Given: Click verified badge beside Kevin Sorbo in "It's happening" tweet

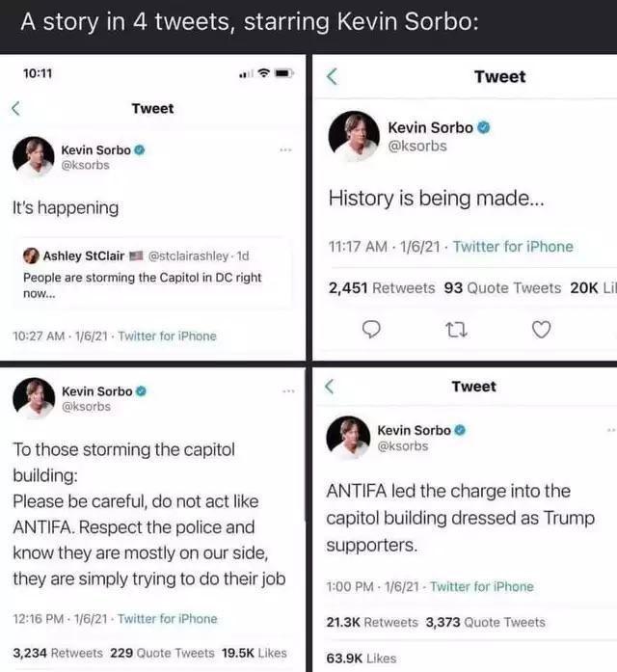Looking at the screenshot, I should coord(140,150).
